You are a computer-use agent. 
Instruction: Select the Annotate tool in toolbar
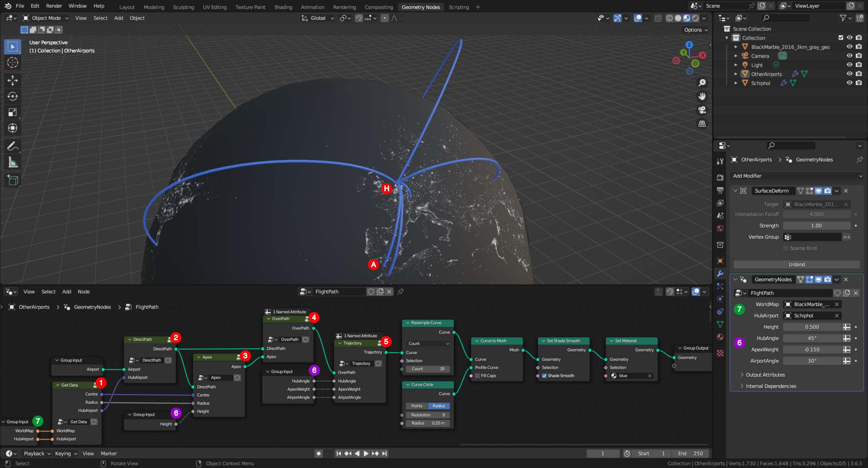[x=13, y=147]
